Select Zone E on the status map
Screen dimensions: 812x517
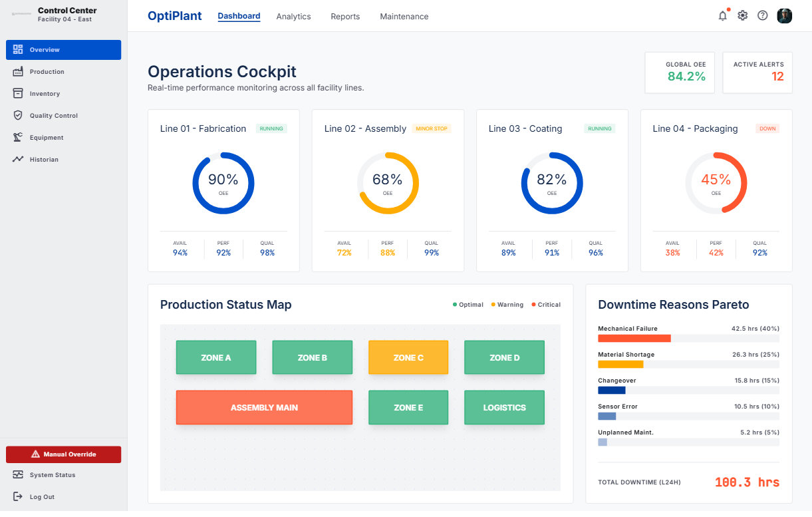tap(408, 407)
